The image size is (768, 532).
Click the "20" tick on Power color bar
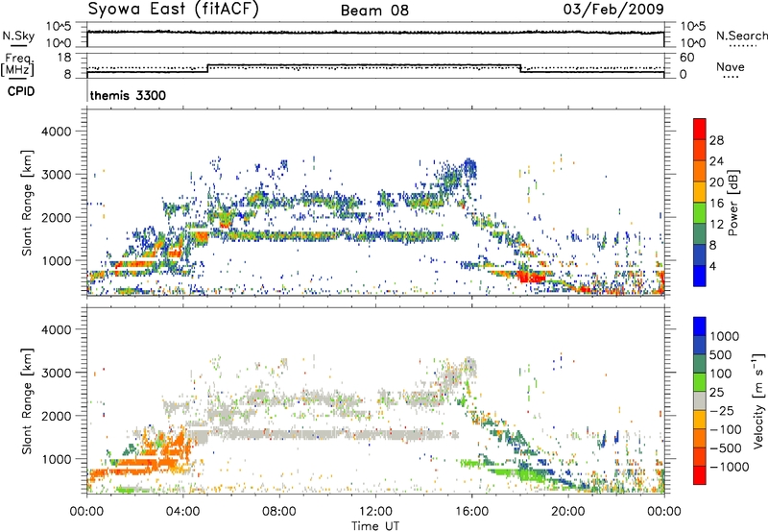coord(716,182)
